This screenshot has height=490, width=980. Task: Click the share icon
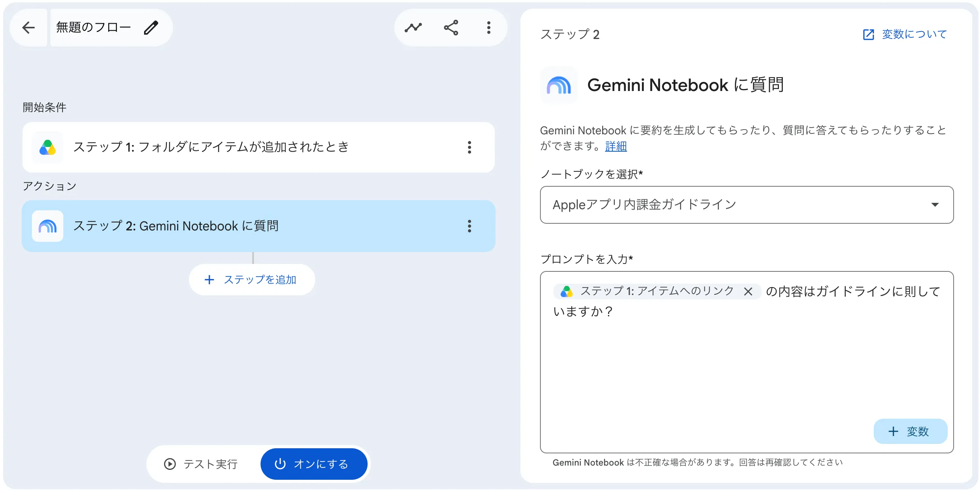tap(451, 28)
